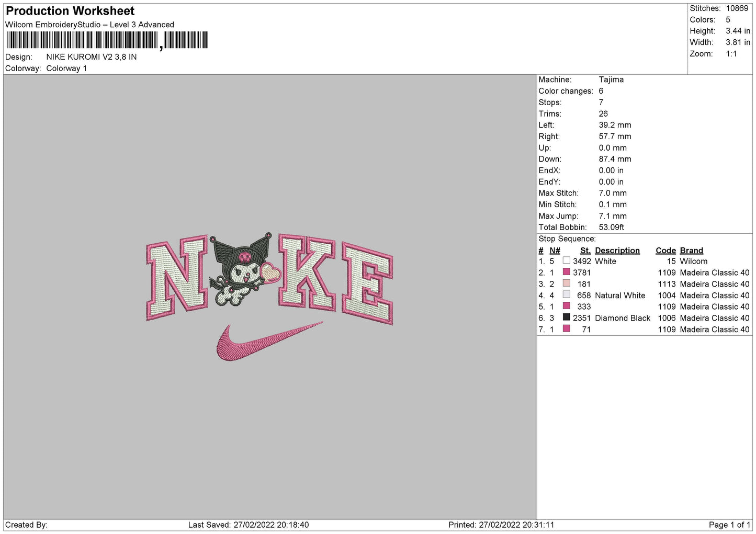Screen dimensions: 756x534
Task: Click thread code 1113
Action: pyautogui.click(x=667, y=284)
